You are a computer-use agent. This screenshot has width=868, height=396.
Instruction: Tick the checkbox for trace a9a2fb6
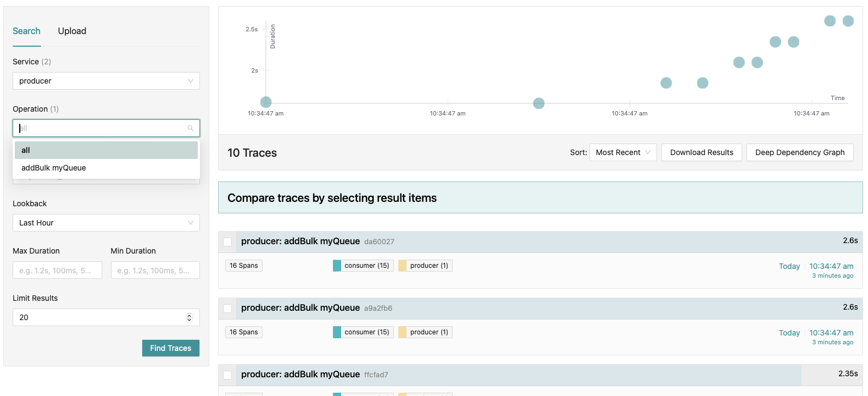[227, 309]
